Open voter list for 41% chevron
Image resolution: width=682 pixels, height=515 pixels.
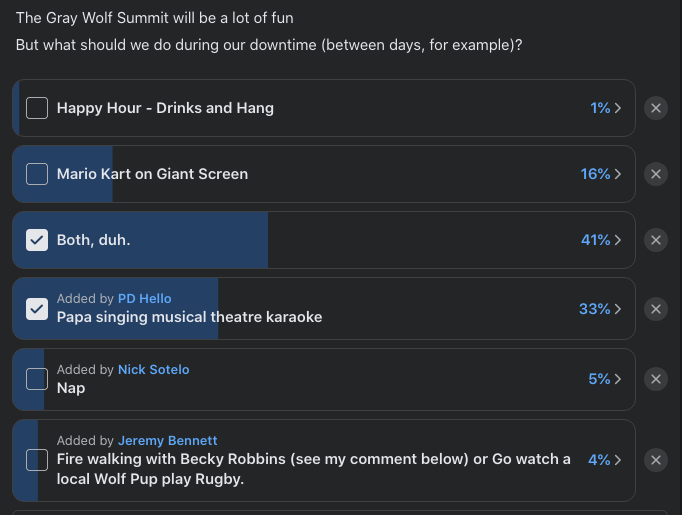point(601,240)
